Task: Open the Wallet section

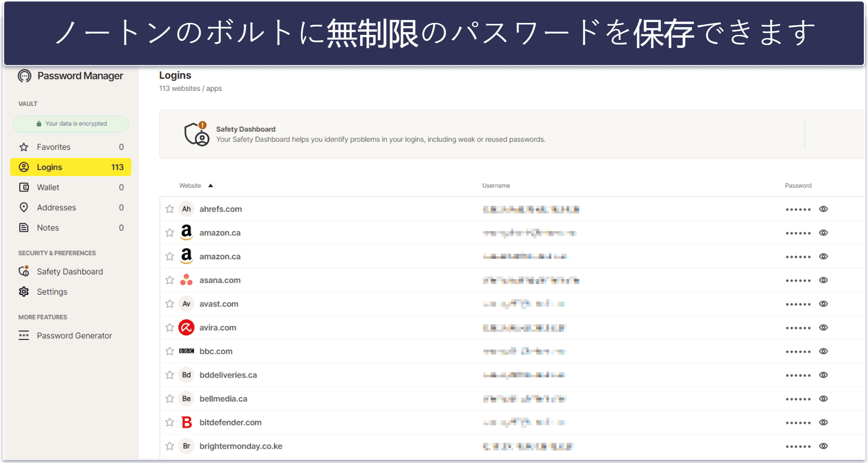Action: [71, 187]
